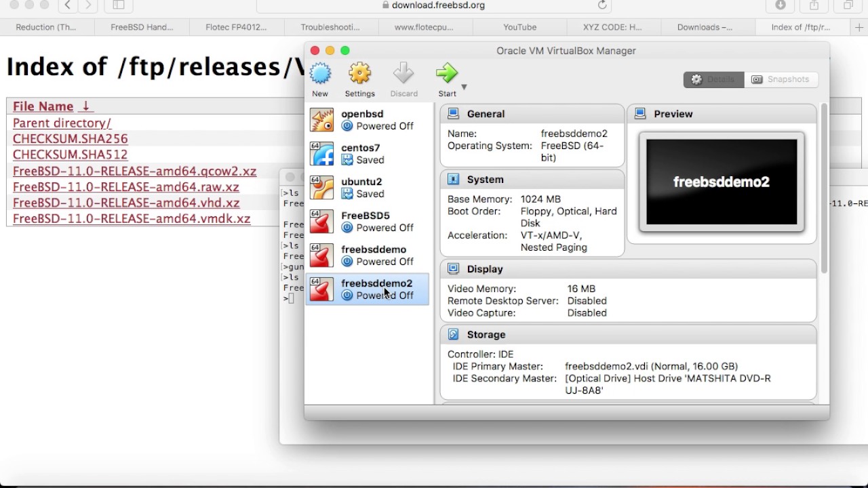Image resolution: width=868 pixels, height=488 pixels.
Task: Click the General section icon
Action: tap(453, 114)
